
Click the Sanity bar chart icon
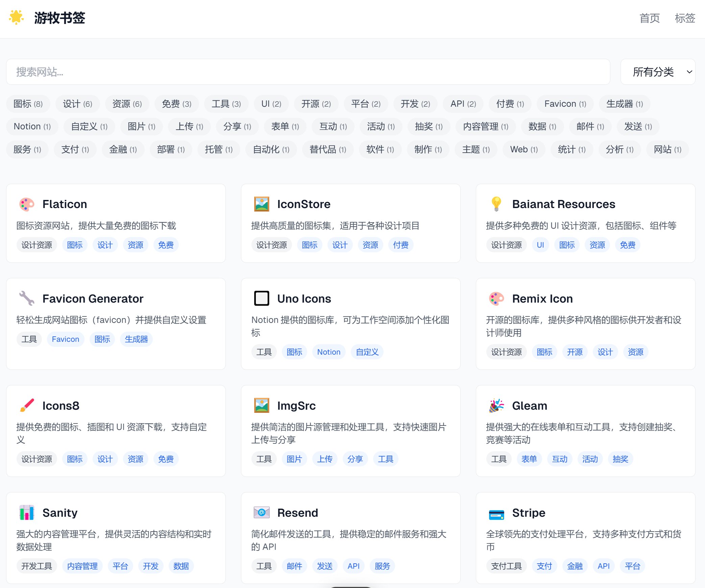click(27, 513)
